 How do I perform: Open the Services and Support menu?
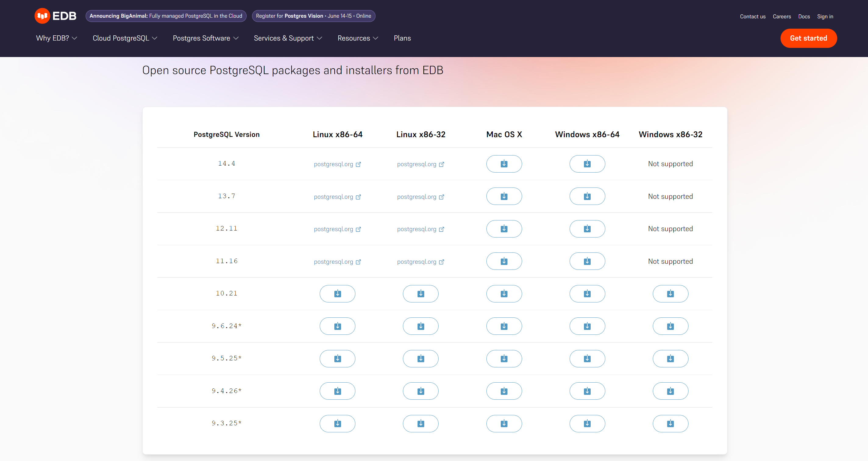[288, 38]
